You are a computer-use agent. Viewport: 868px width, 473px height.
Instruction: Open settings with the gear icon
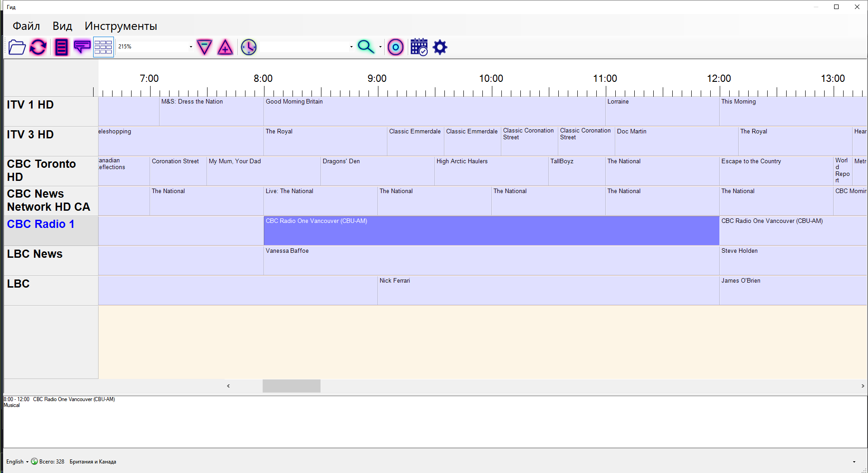tap(440, 47)
